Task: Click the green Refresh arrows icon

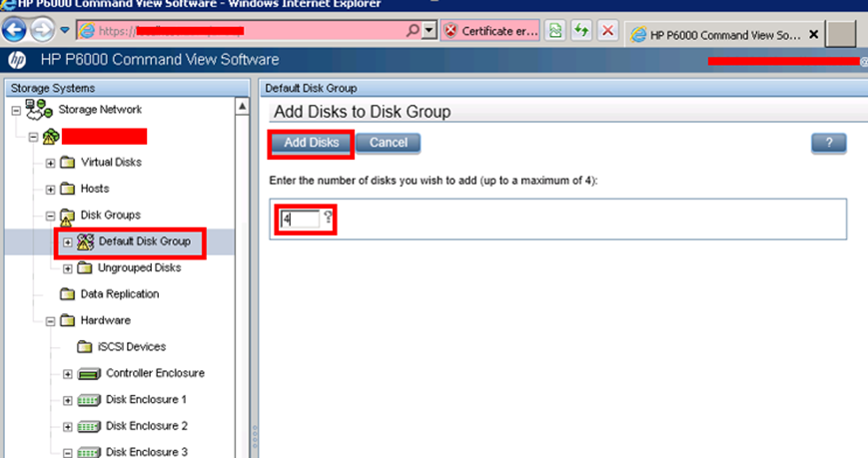Action: pos(581,30)
